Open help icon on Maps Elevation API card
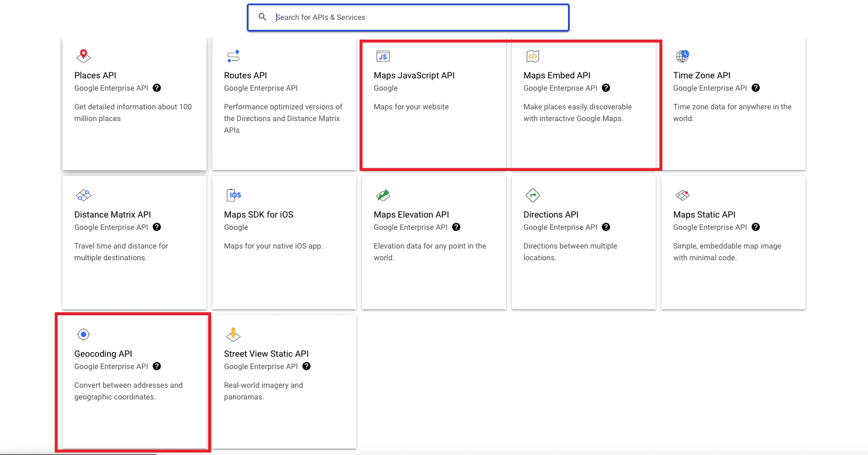The image size is (868, 455). pyautogui.click(x=456, y=227)
